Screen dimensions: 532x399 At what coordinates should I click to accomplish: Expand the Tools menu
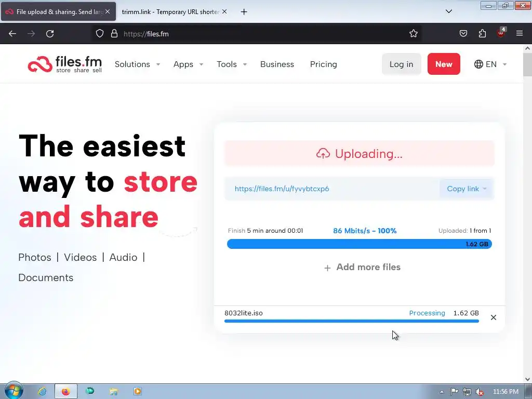click(232, 64)
